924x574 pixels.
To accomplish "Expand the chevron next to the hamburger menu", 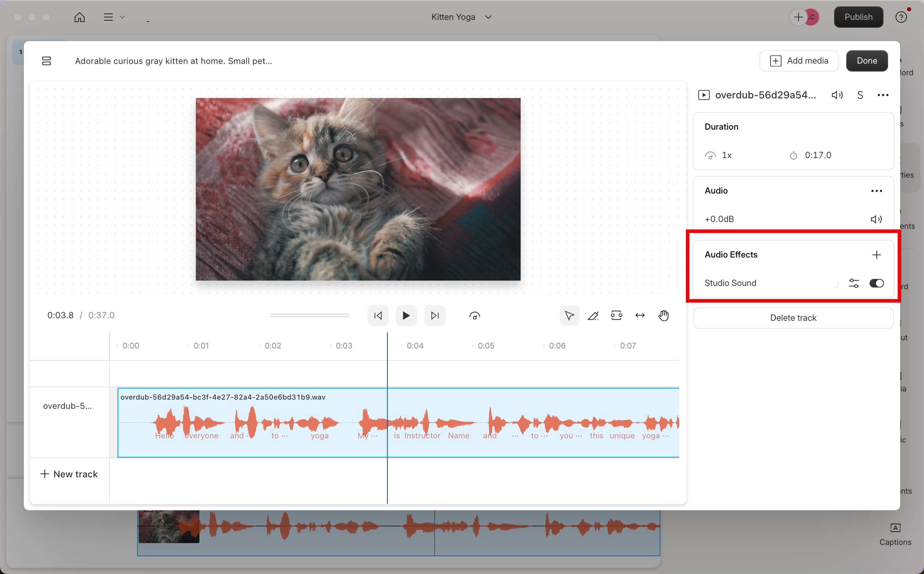I will [122, 17].
